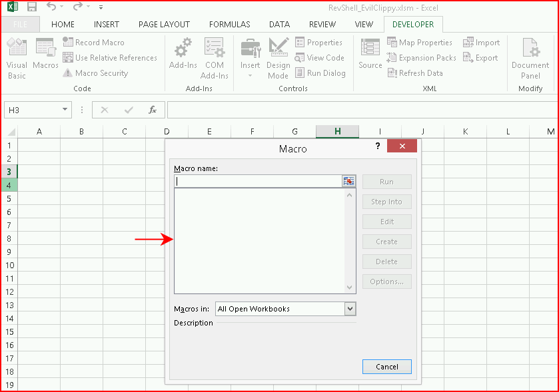Screen dimensions: 559x392
Task: Click Refresh Data in XML group
Action: pyautogui.click(x=415, y=73)
